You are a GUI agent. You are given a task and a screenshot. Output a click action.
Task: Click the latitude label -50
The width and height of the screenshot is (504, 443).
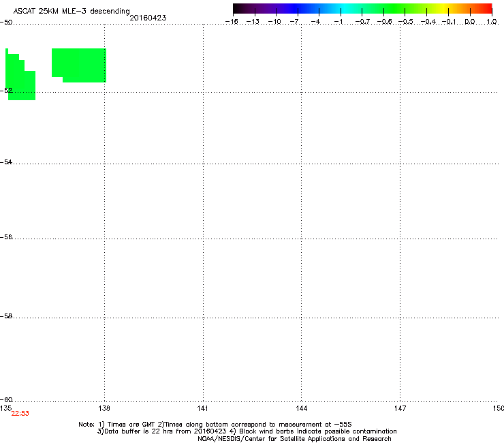[6, 22]
